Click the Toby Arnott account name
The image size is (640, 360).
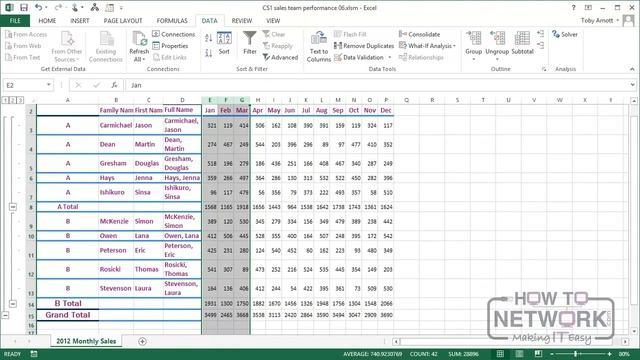tap(597, 20)
